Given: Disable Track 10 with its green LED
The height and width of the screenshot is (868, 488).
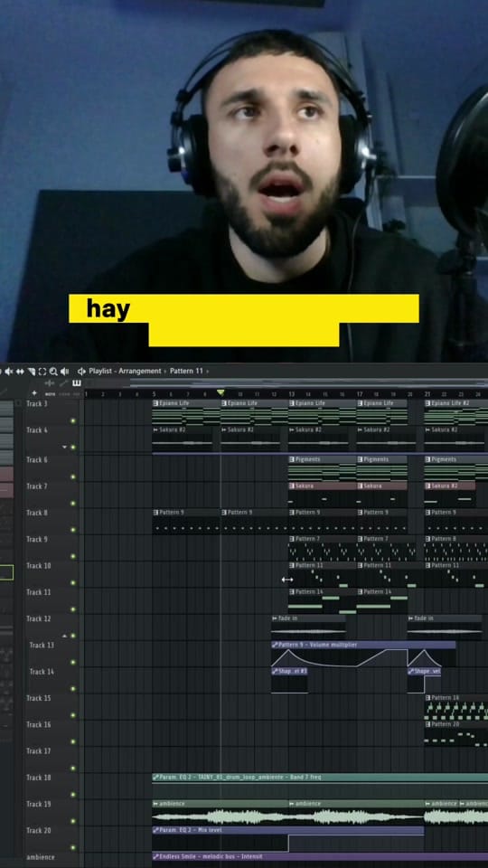Looking at the screenshot, I should [72, 583].
